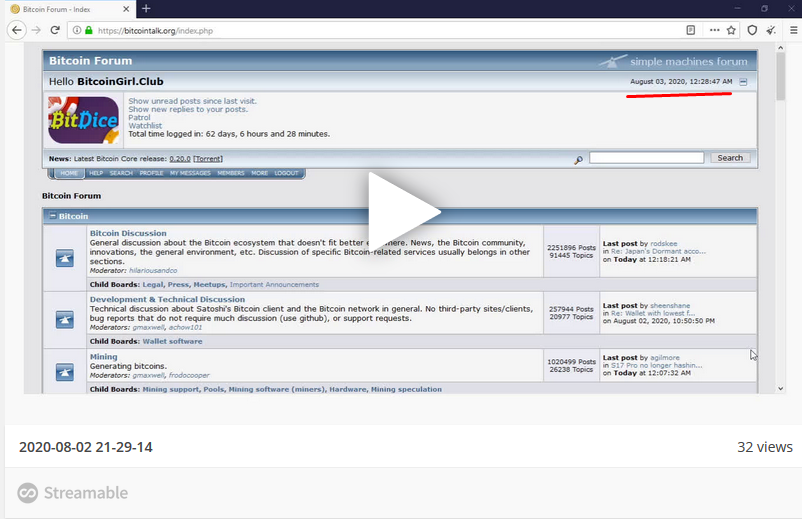Open the Torrent link in News

[x=208, y=159]
